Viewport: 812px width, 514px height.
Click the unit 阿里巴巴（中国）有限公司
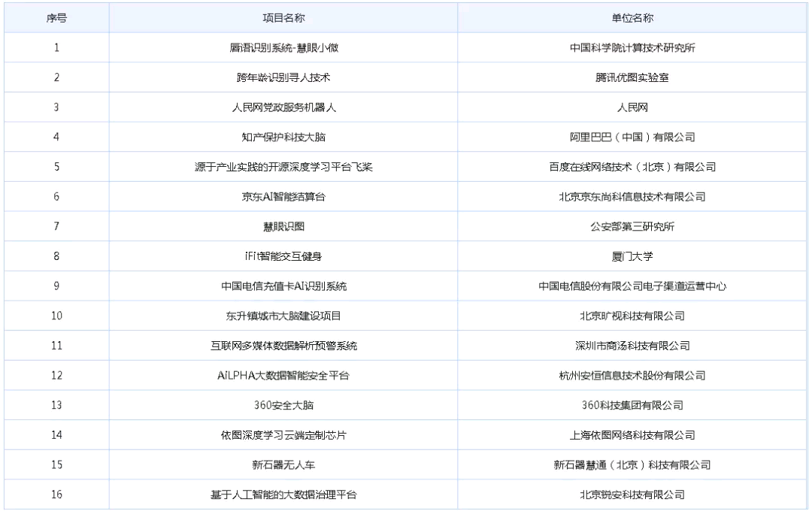click(x=632, y=138)
